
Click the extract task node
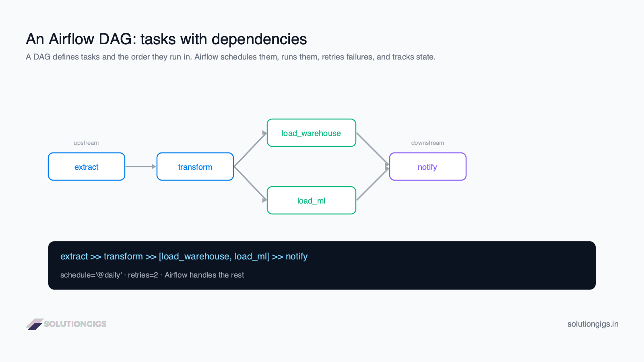tap(87, 167)
